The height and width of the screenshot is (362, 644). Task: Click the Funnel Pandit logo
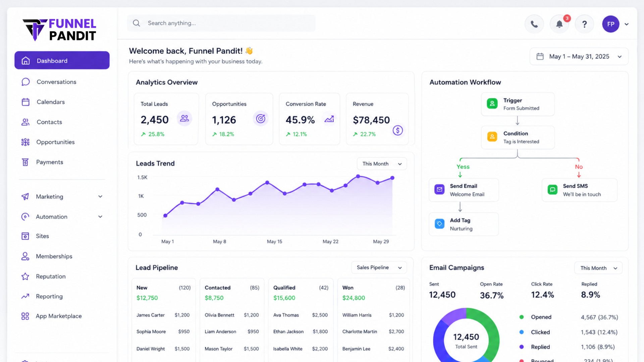pos(59,29)
